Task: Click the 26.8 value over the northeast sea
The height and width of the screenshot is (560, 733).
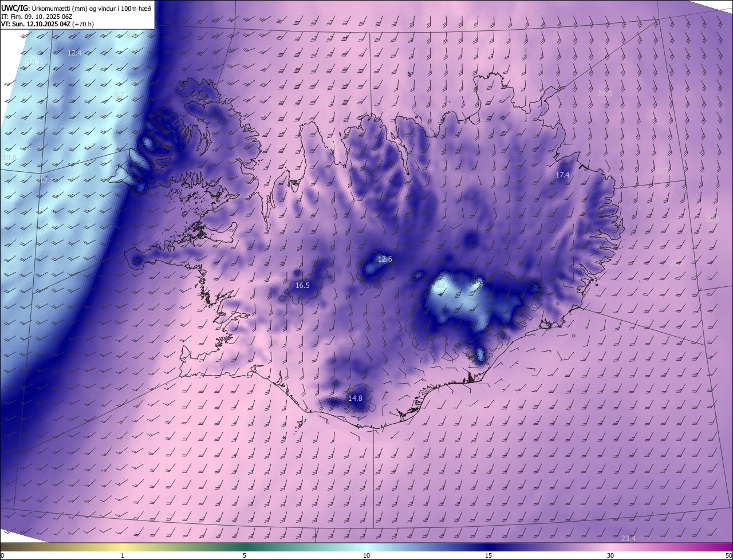Action: [605, 93]
